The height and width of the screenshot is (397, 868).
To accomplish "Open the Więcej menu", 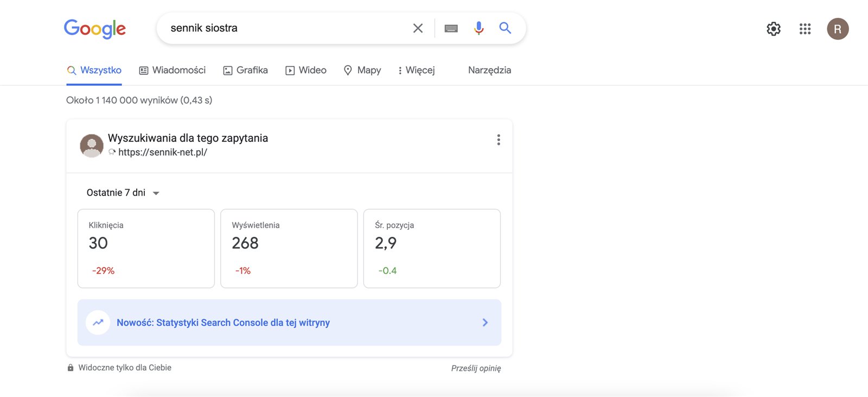I will tap(416, 70).
